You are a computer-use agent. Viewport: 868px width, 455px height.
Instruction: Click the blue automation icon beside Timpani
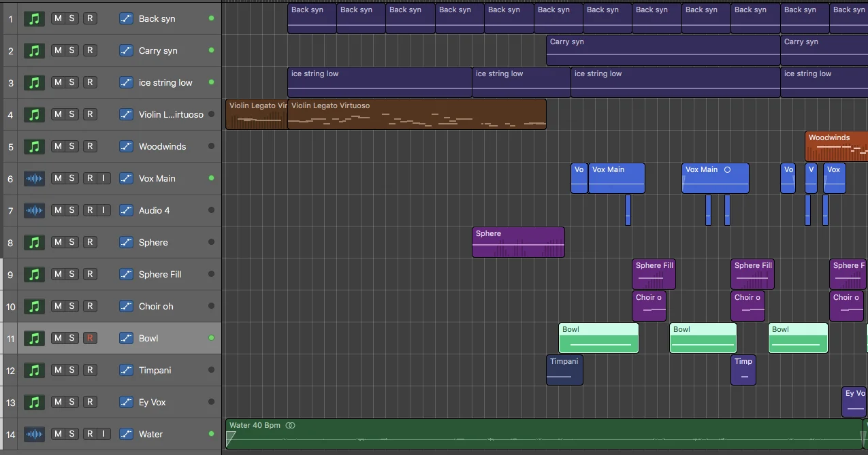126,370
